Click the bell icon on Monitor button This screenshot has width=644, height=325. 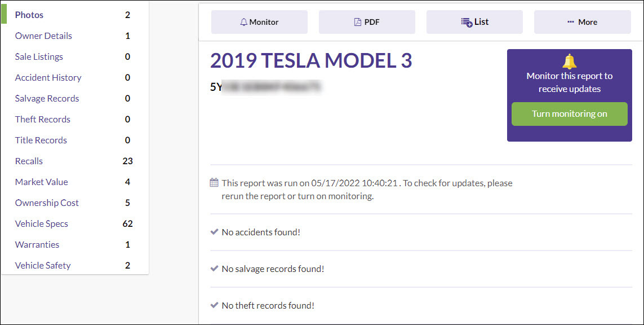pos(244,22)
